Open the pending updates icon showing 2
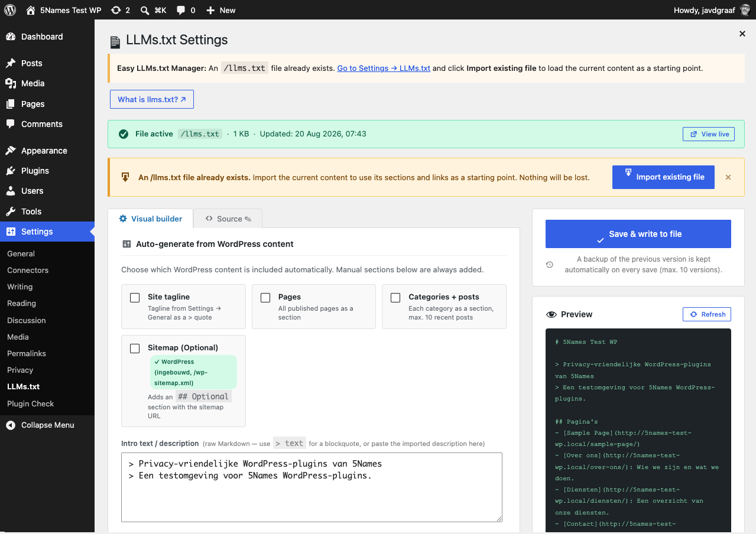 [120, 10]
